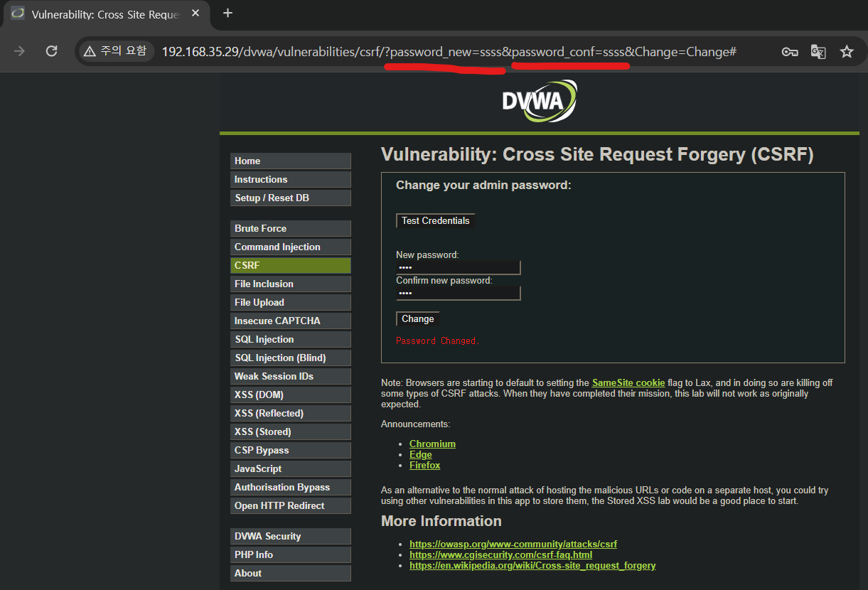
Task: Open the SQL Injection page
Action: (x=290, y=340)
